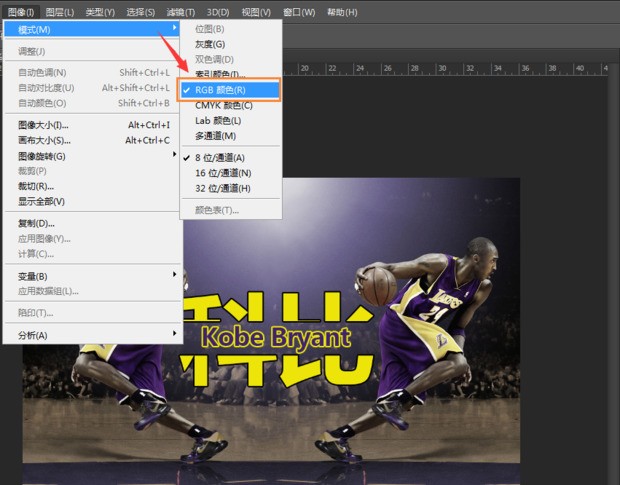Convert image to 灰度 grayscale mode
This screenshot has height=485, width=620.
pyautogui.click(x=210, y=45)
